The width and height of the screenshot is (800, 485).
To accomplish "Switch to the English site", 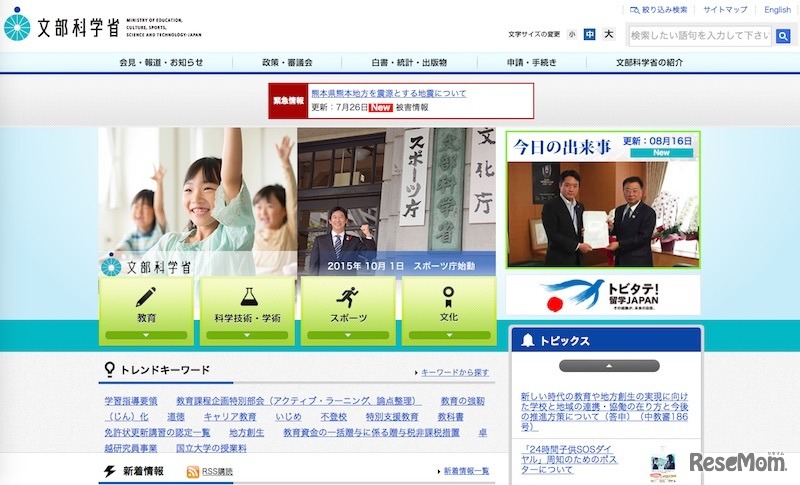I will point(777,10).
